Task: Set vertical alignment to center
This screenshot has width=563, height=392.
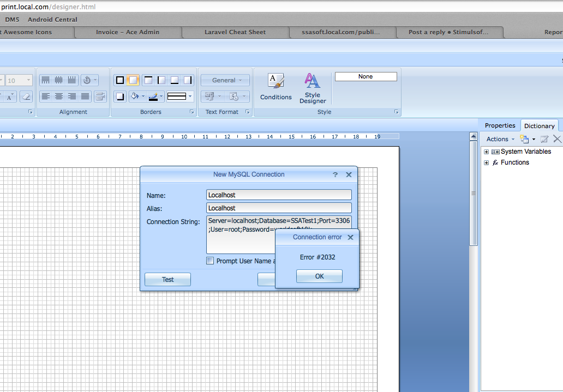Action: 59,80
